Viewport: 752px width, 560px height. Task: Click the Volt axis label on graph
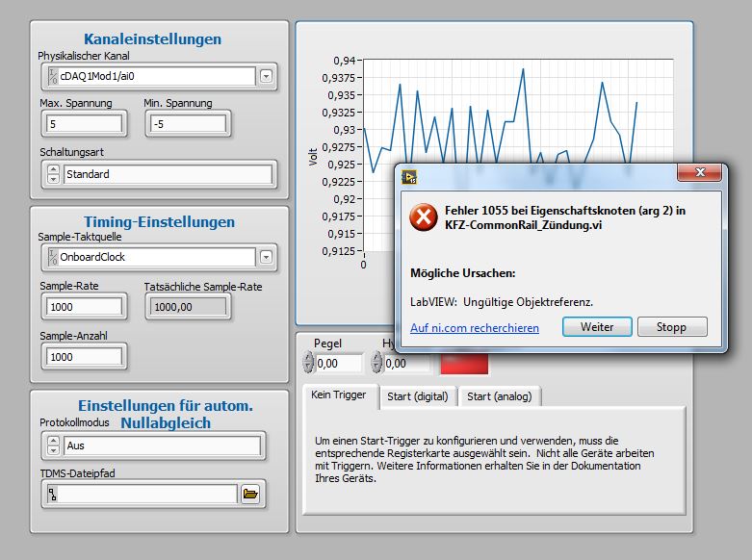tap(313, 157)
